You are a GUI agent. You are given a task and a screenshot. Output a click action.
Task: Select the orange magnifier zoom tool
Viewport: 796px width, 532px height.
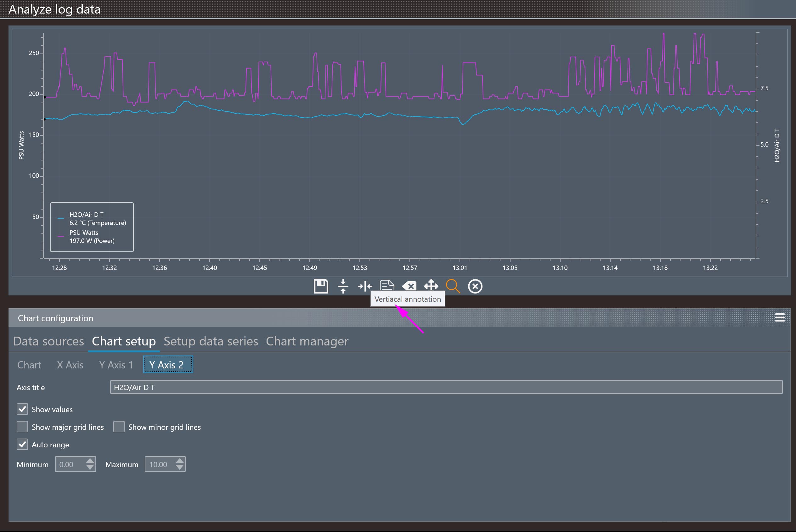(x=453, y=286)
